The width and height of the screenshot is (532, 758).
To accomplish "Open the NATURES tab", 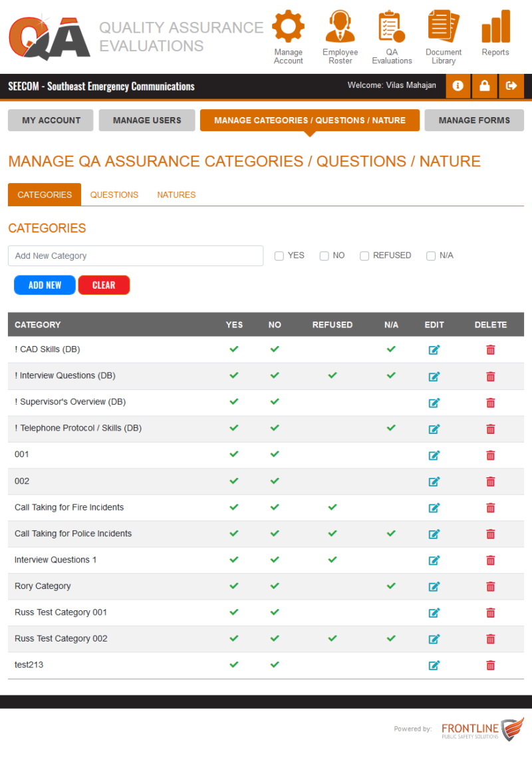I will tap(176, 194).
